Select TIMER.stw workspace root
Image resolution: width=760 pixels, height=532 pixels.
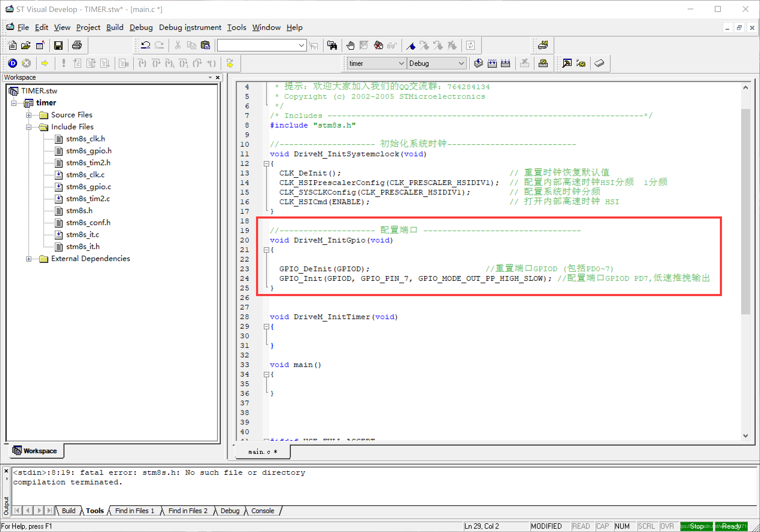point(39,91)
